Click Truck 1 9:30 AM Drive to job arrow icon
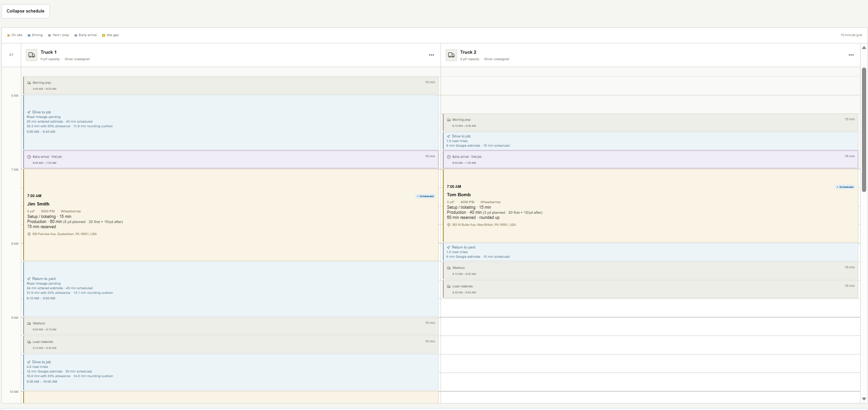Image resolution: width=868 pixels, height=410 pixels. tap(29, 362)
